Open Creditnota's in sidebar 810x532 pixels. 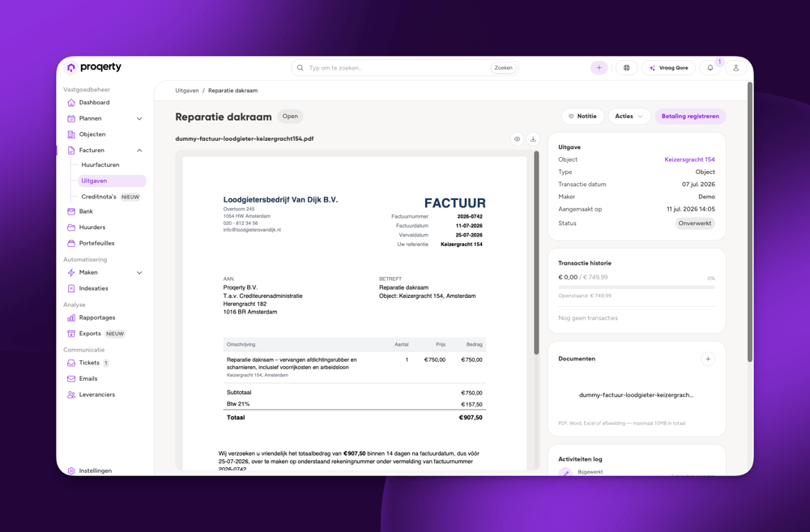99,197
